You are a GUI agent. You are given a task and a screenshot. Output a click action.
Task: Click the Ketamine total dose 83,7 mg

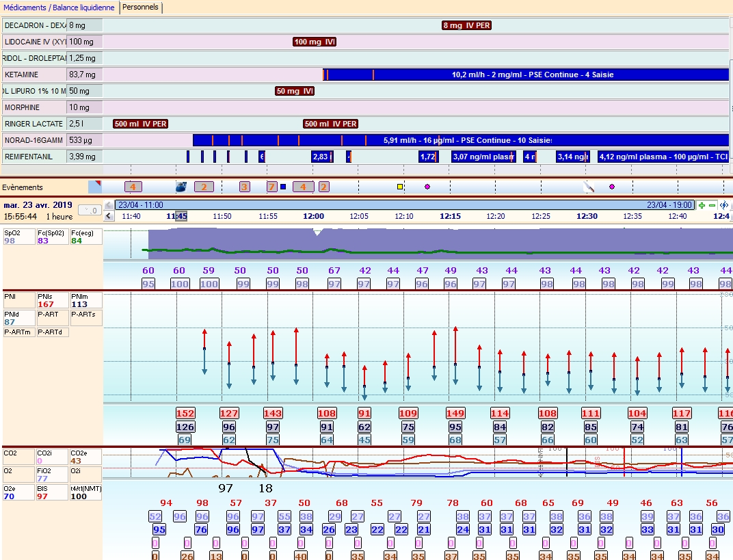click(85, 75)
